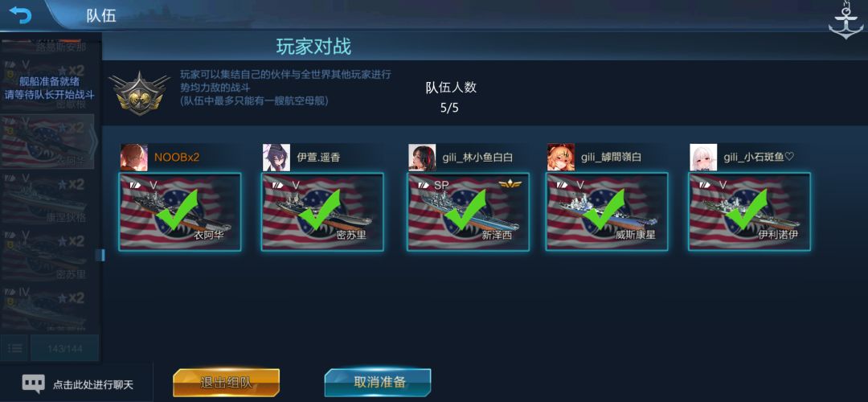Click gili_林小鱼白白 player avatar
Image resolution: width=868 pixels, height=402 pixels.
point(422,158)
